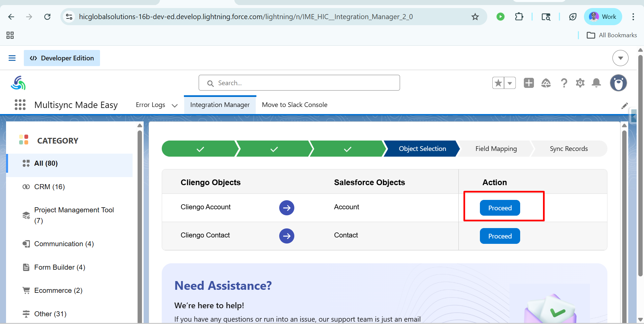Open the Global Actions plus icon
The height and width of the screenshot is (324, 644).
point(529,83)
